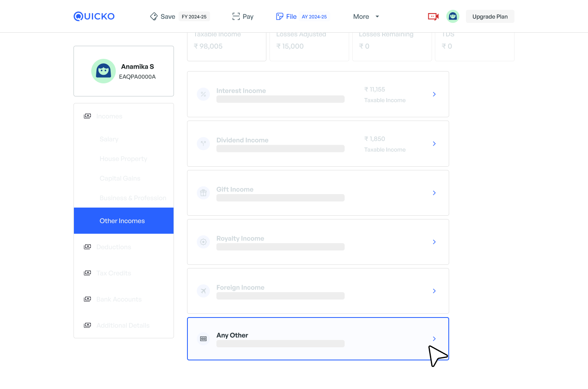
Task: Open the profile avatar in header
Action: pyautogui.click(x=452, y=16)
